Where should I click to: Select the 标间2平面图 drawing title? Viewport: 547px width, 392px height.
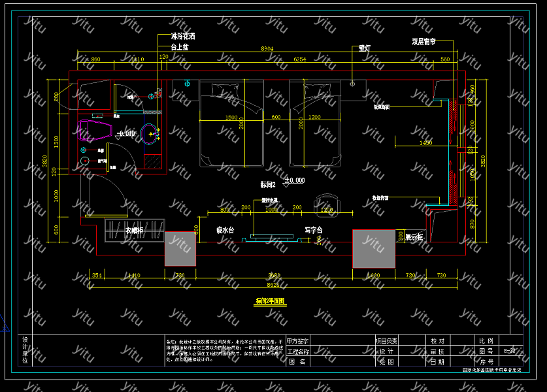pyautogui.click(x=270, y=302)
